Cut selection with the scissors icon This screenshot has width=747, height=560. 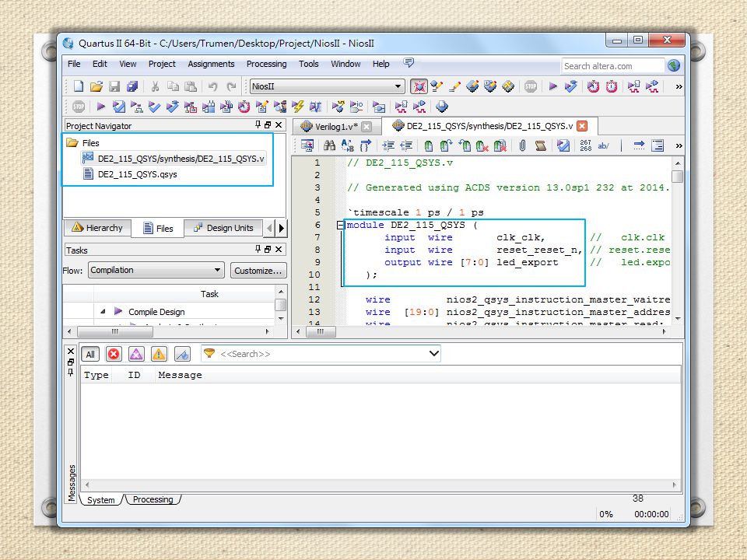(155, 86)
